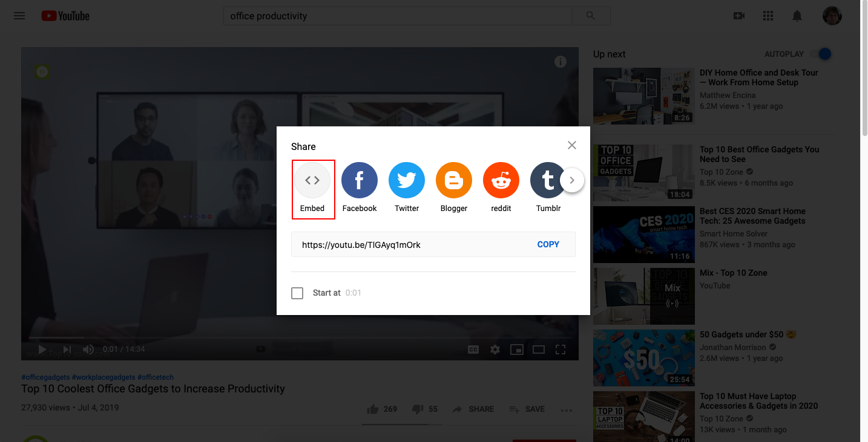Viewport: 868px width, 442px height.
Task: Open the Smart Home Solver channel name
Action: point(734,234)
